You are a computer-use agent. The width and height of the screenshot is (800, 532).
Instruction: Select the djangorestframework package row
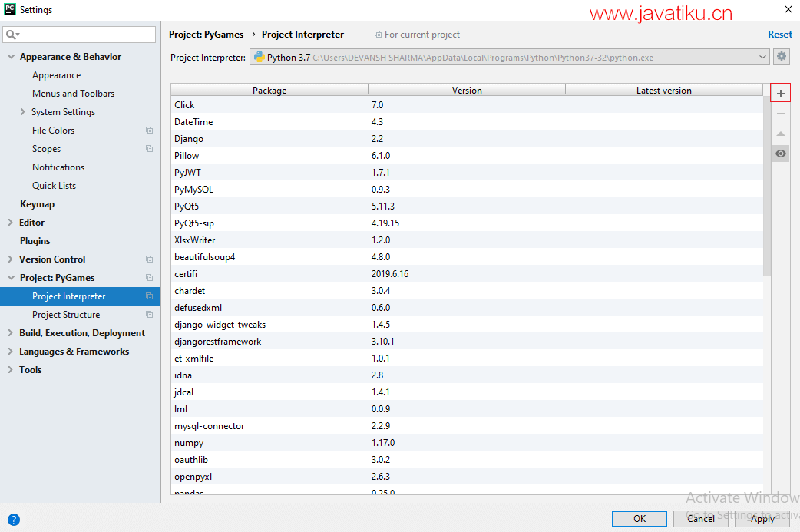click(467, 342)
